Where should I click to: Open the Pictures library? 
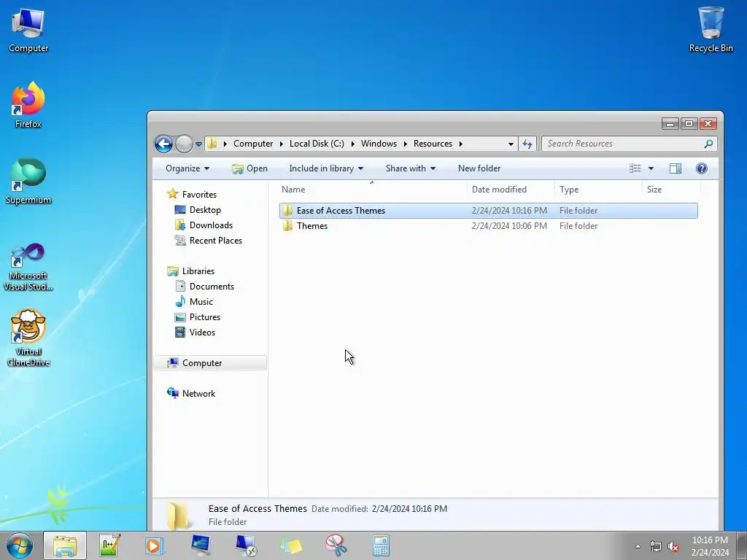pos(205,317)
